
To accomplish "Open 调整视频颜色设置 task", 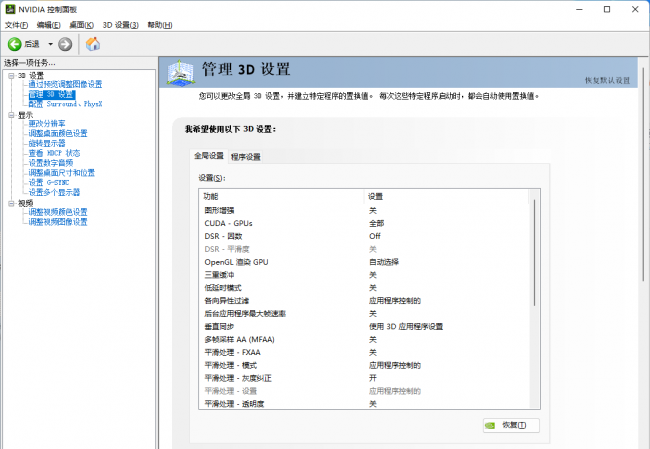I will tap(58, 212).
